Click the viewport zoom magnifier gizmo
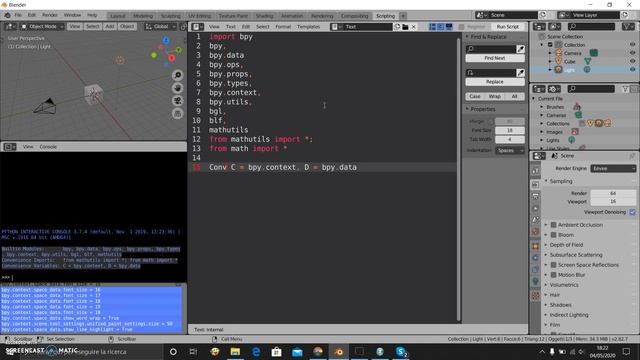640x360 pixels. [x=178, y=75]
